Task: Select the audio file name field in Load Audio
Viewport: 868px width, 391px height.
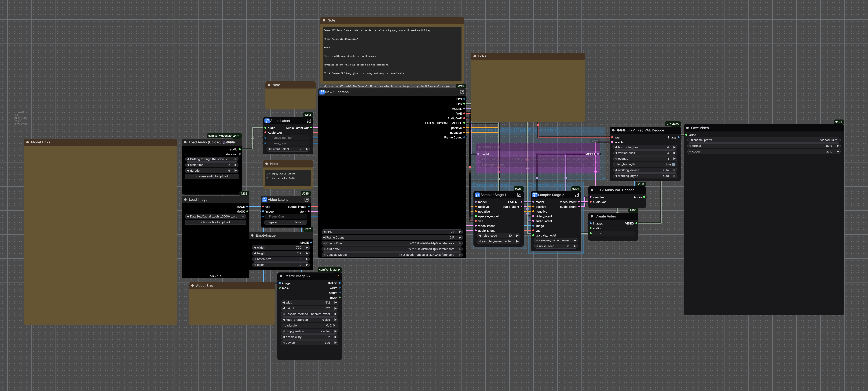Action: pyautogui.click(x=212, y=159)
